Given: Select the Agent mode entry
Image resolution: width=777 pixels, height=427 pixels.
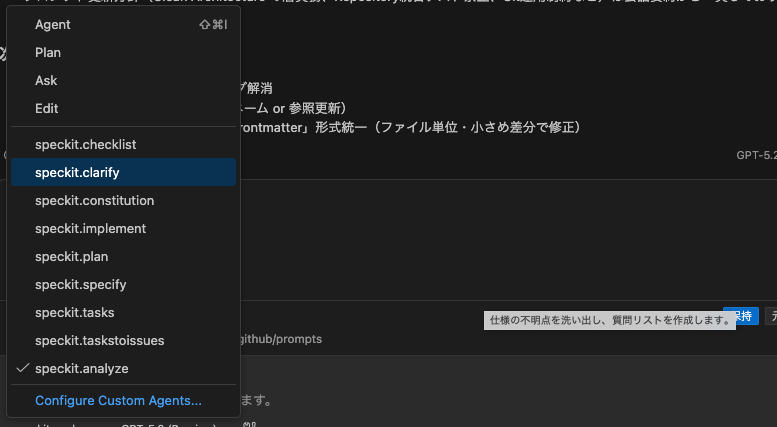Looking at the screenshot, I should click(x=123, y=25).
